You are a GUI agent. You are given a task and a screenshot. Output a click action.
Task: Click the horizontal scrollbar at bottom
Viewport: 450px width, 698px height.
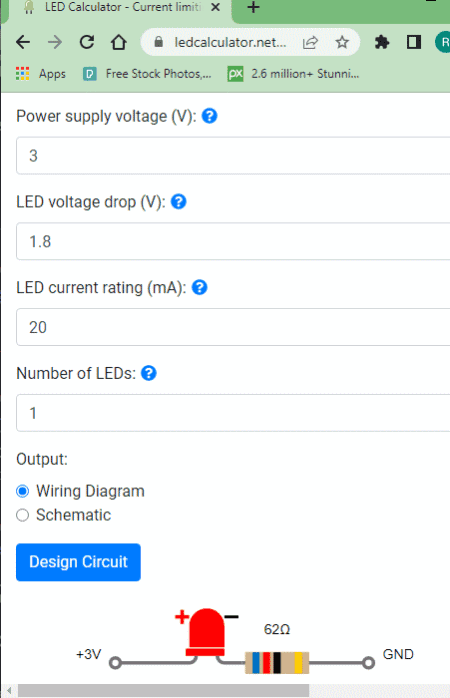[163, 690]
